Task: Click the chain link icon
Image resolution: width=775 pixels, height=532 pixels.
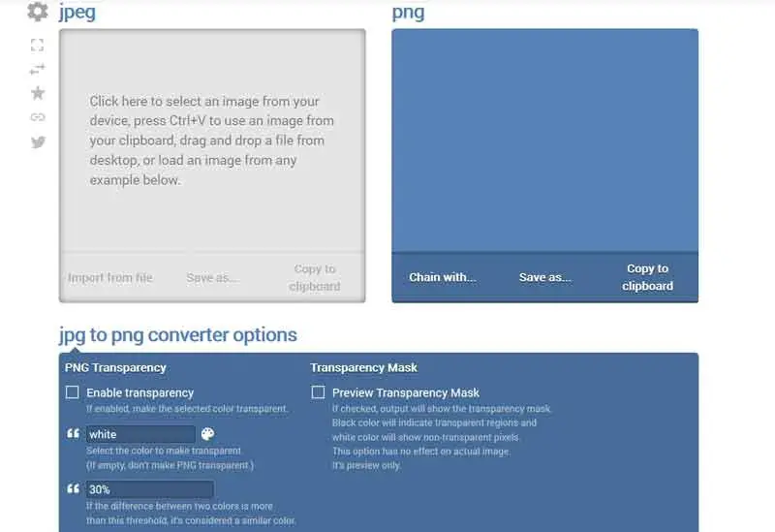Action: pos(38,117)
